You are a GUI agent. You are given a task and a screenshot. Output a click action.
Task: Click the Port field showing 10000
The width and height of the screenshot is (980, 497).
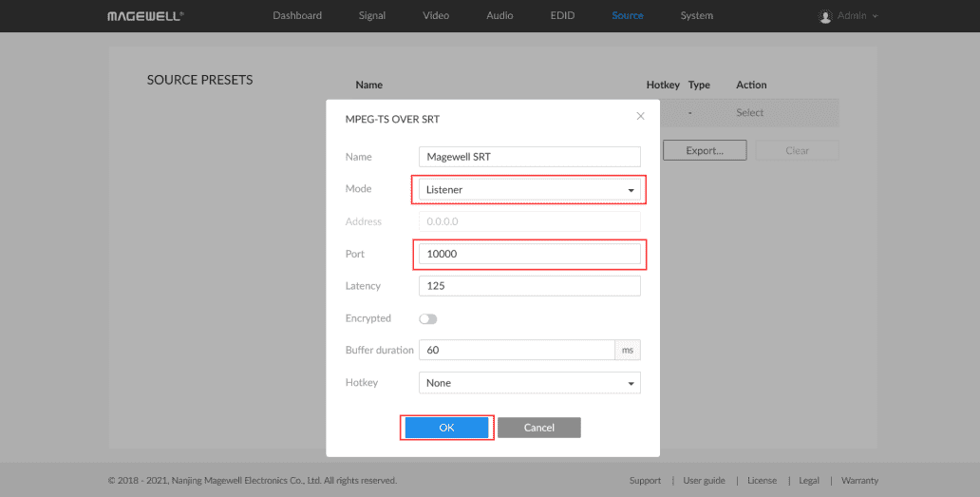(x=529, y=254)
